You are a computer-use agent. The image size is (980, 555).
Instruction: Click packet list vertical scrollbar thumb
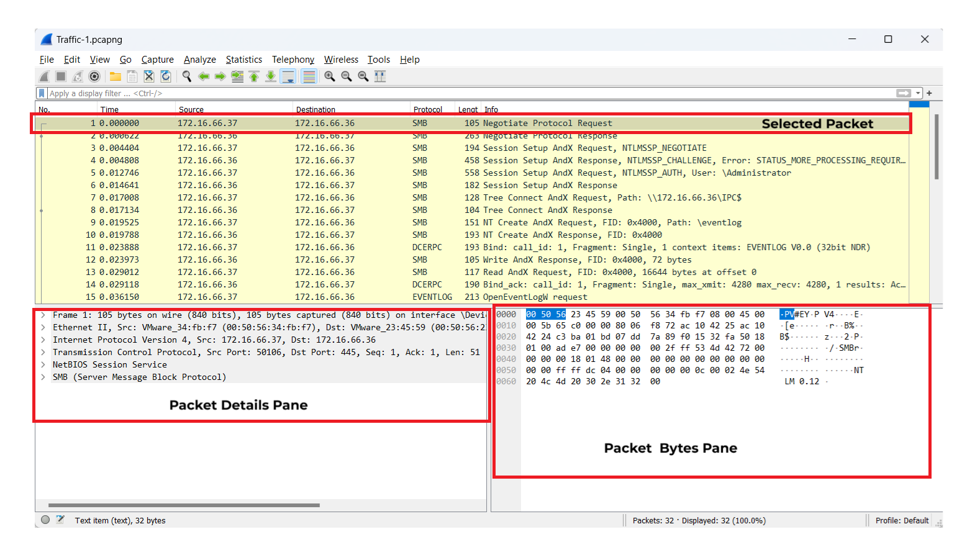(x=937, y=147)
